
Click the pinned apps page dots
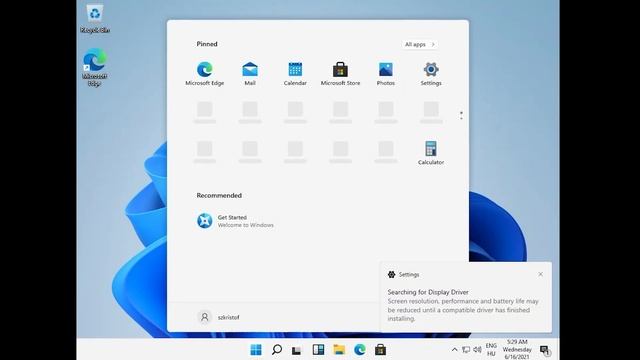[461, 116]
